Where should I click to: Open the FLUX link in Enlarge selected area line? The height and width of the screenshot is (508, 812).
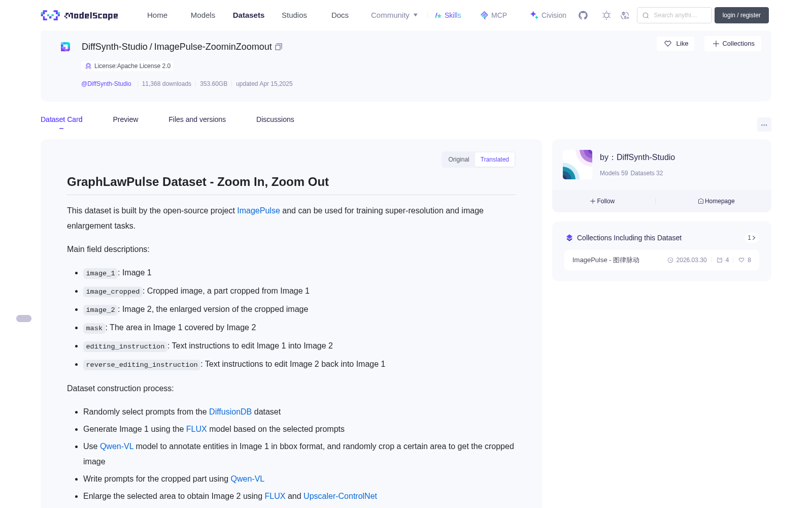(x=275, y=496)
